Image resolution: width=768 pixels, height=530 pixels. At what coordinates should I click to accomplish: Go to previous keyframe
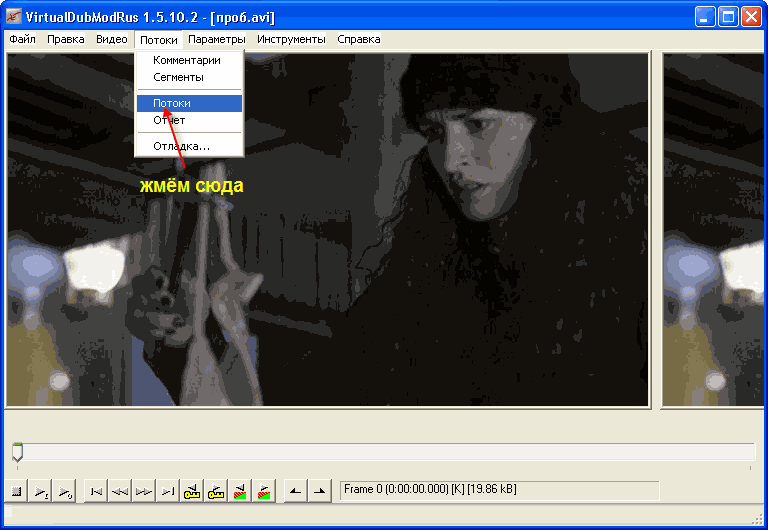[x=192, y=491]
